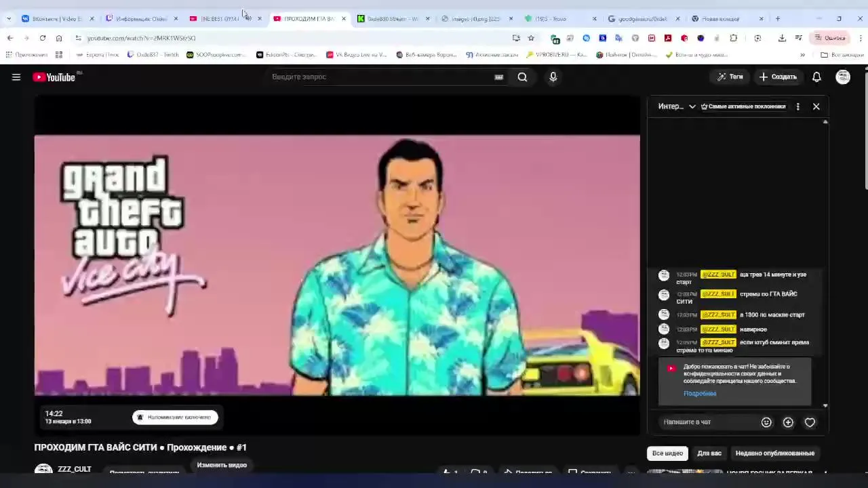Close the goodgame.ru tab
Viewport: 868px width, 488px height.
677,18
